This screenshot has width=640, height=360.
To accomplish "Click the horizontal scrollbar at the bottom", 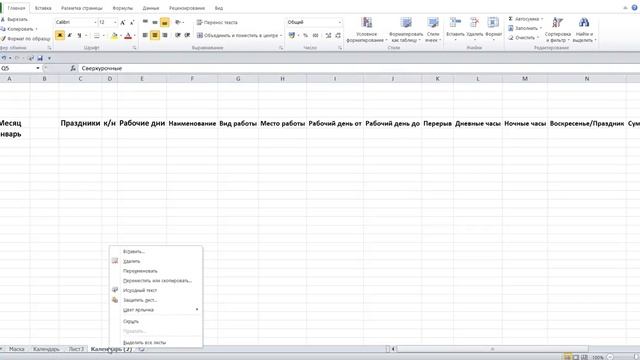I will tap(492, 349).
